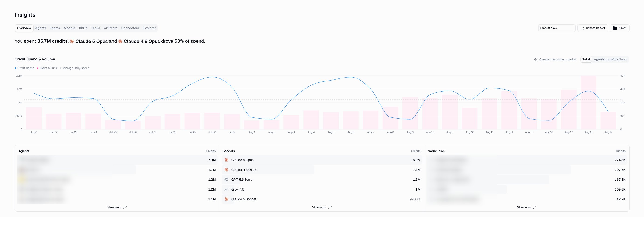The image size is (644, 226).
Task: Click the 7.9M agent credits value
Action: [x=212, y=160]
